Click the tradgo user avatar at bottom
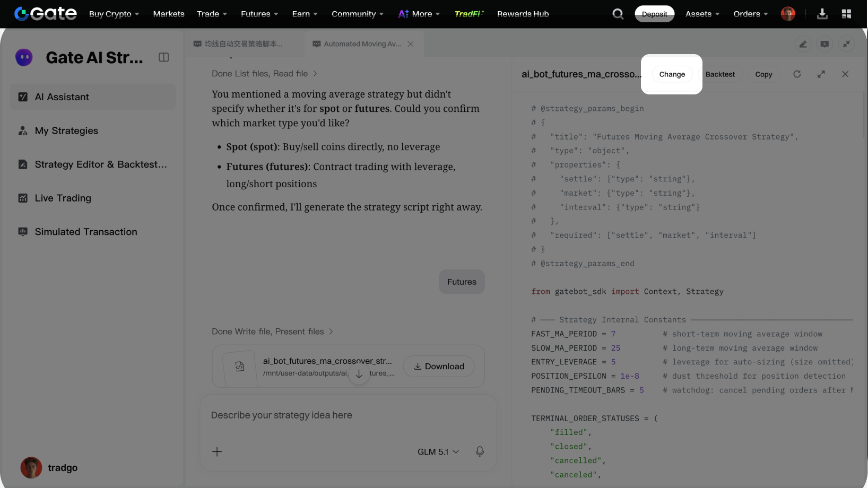The image size is (868, 488). (x=31, y=467)
